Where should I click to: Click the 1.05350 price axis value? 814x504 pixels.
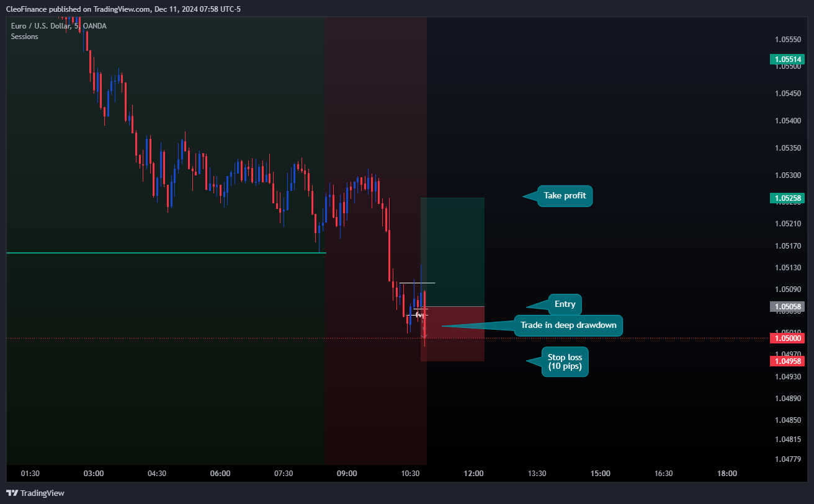[x=787, y=148]
